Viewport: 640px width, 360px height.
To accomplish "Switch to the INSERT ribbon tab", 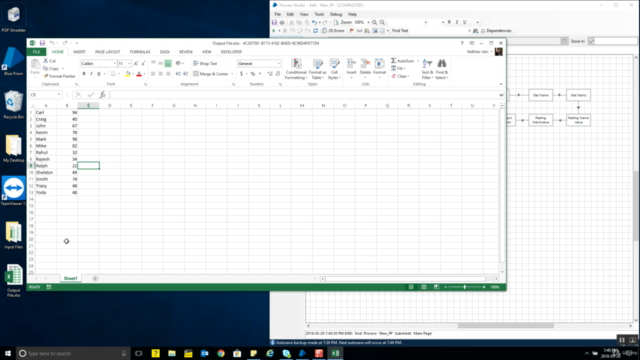I will coord(79,52).
